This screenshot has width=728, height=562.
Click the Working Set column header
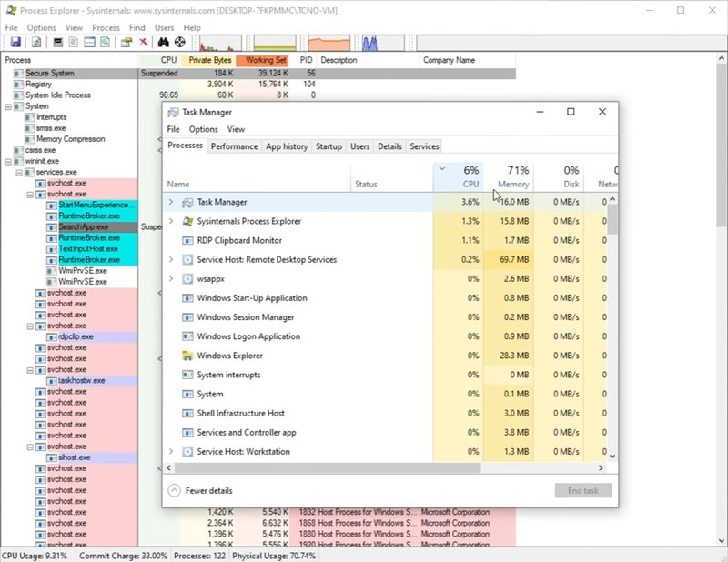coord(263,60)
